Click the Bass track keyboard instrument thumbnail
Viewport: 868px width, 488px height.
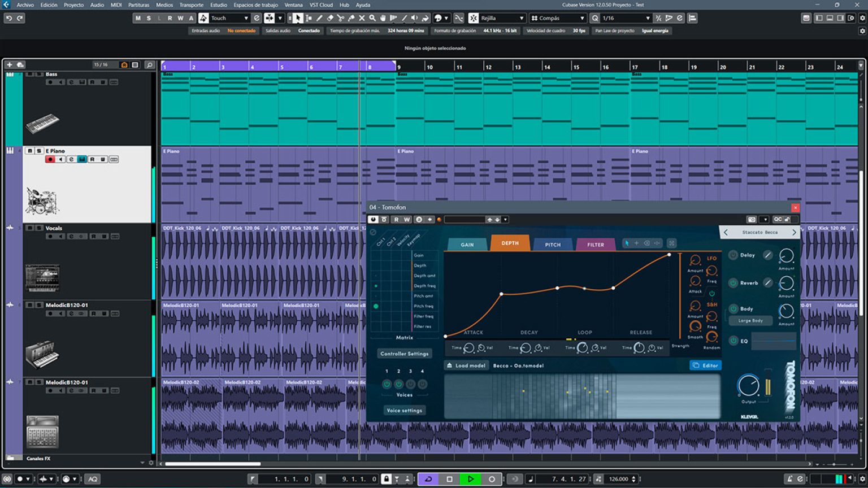[42, 123]
